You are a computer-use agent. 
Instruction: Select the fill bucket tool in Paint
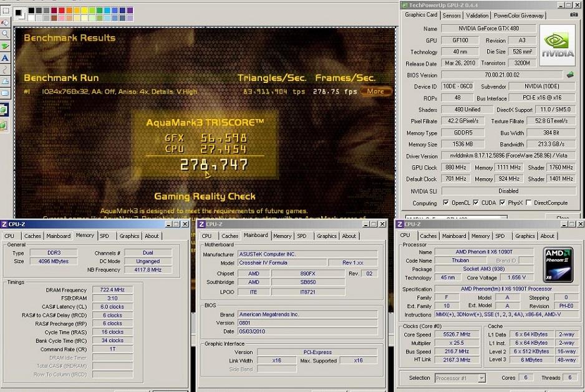(x=5, y=22)
